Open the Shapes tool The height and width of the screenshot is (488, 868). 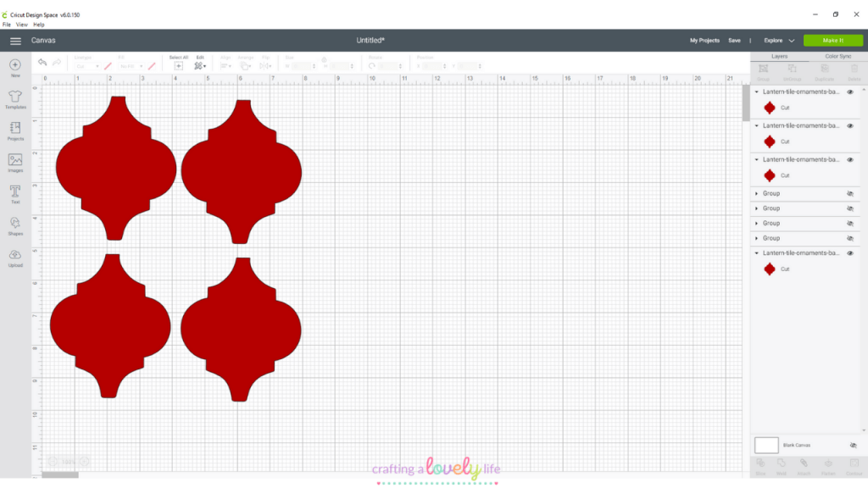click(15, 225)
